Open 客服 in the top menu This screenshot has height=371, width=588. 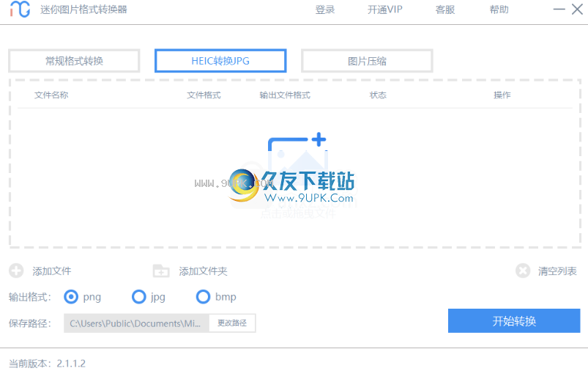point(445,10)
